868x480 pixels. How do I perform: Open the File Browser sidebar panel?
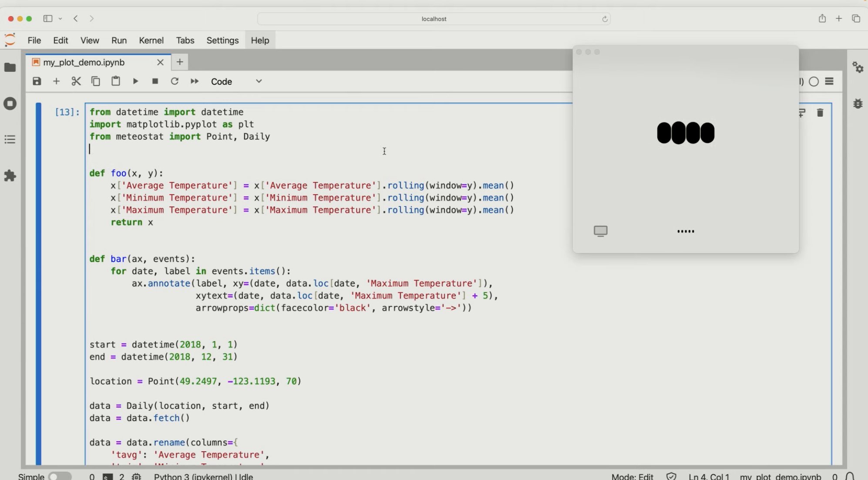pos(10,68)
